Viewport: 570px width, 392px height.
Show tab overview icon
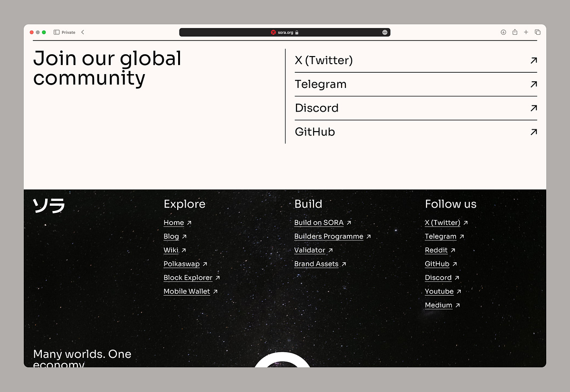pos(538,32)
